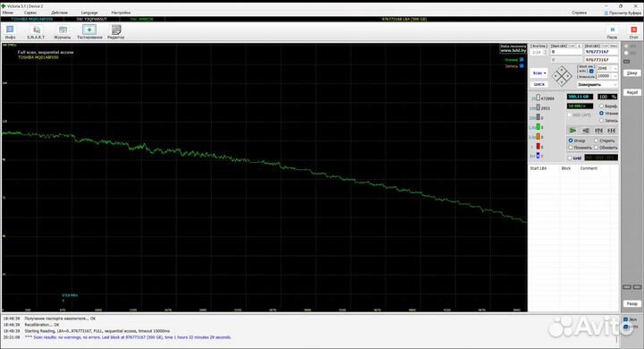Click the Victoria green cross title icon
644x349 pixels.
(x=4, y=6)
